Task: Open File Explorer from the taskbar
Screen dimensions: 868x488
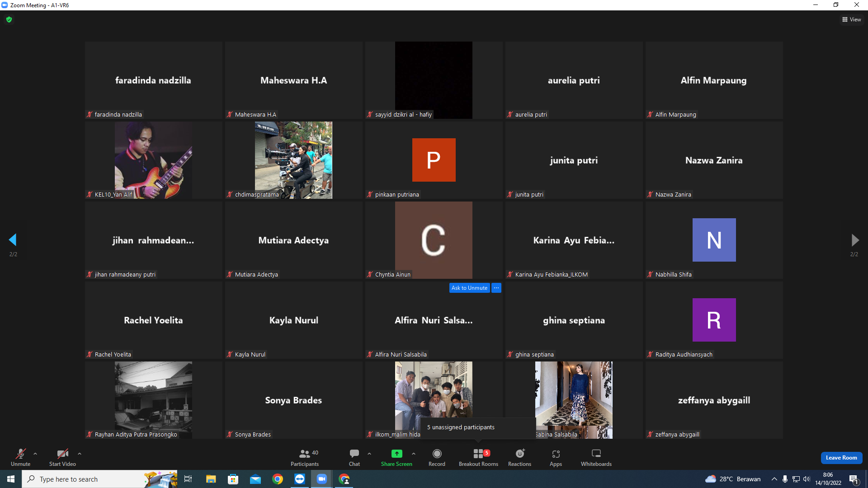Action: tap(211, 479)
